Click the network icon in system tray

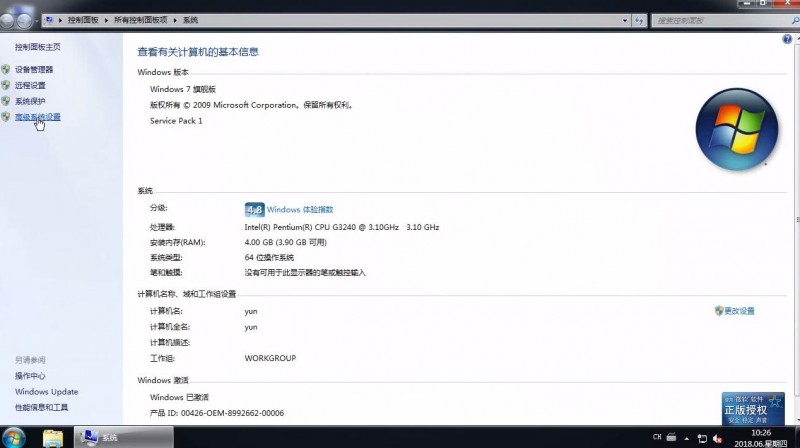pyautogui.click(x=703, y=438)
